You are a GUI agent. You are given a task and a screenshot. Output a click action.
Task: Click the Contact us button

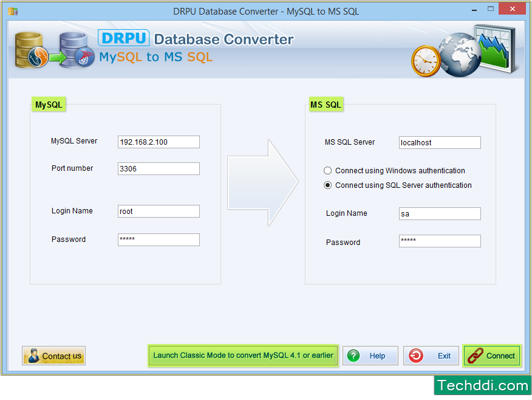click(53, 356)
